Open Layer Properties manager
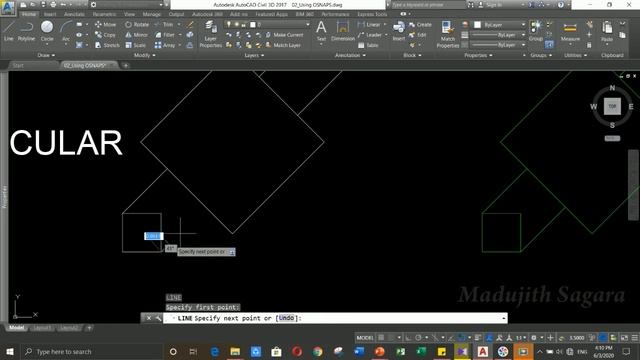 tap(211, 34)
